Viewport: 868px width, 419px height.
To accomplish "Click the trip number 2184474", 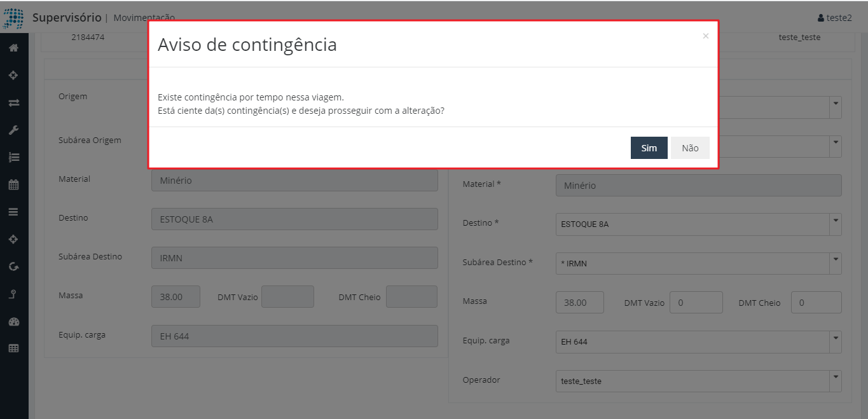I will pyautogui.click(x=88, y=38).
